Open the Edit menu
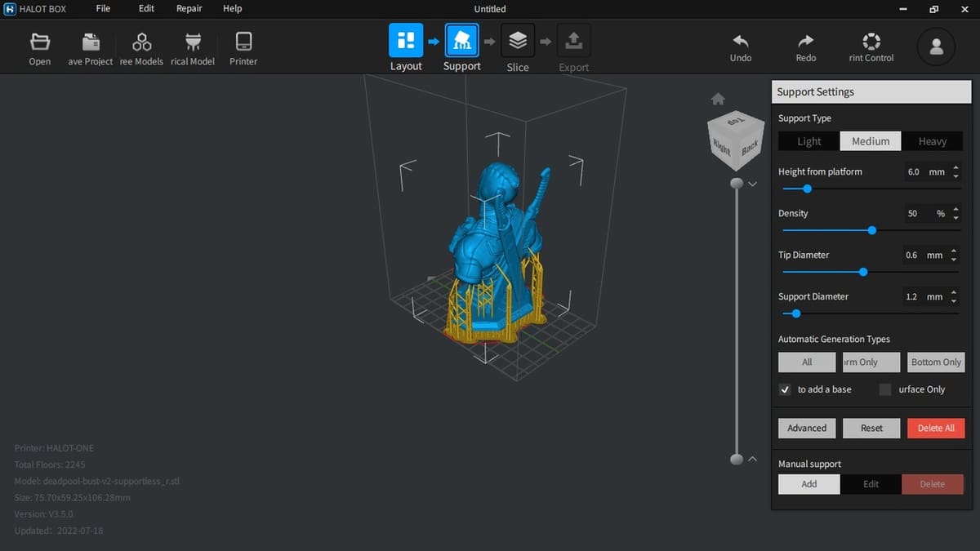Image resolution: width=980 pixels, height=551 pixels. 146,9
